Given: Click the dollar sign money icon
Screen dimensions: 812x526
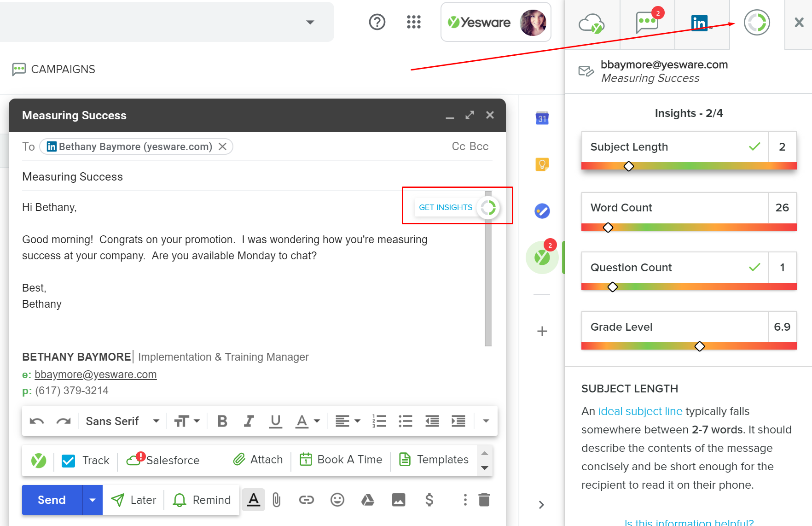Looking at the screenshot, I should 429,500.
